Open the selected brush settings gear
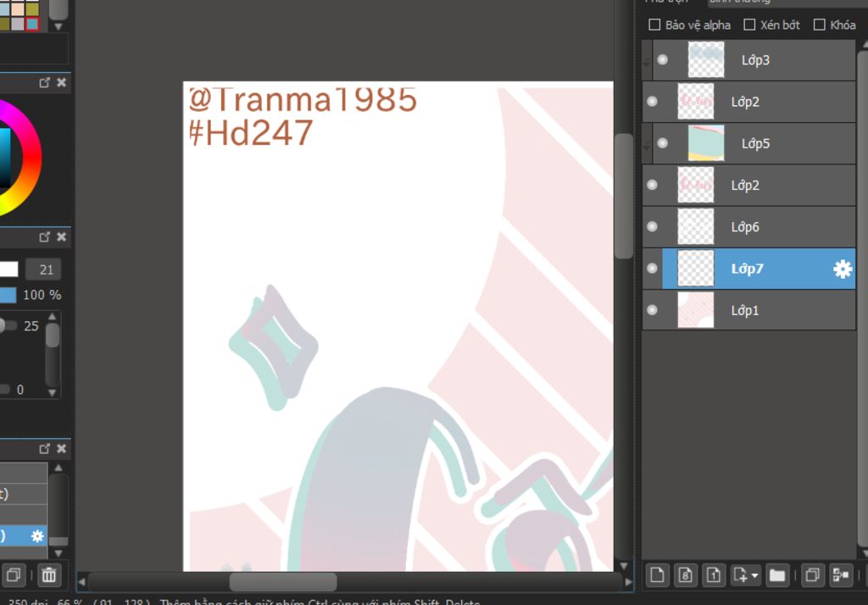The width and height of the screenshot is (868, 605). [37, 536]
